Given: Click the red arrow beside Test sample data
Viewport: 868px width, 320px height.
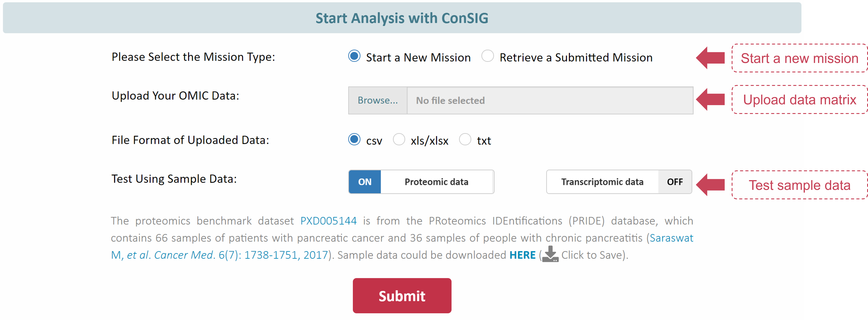Looking at the screenshot, I should coord(710,185).
